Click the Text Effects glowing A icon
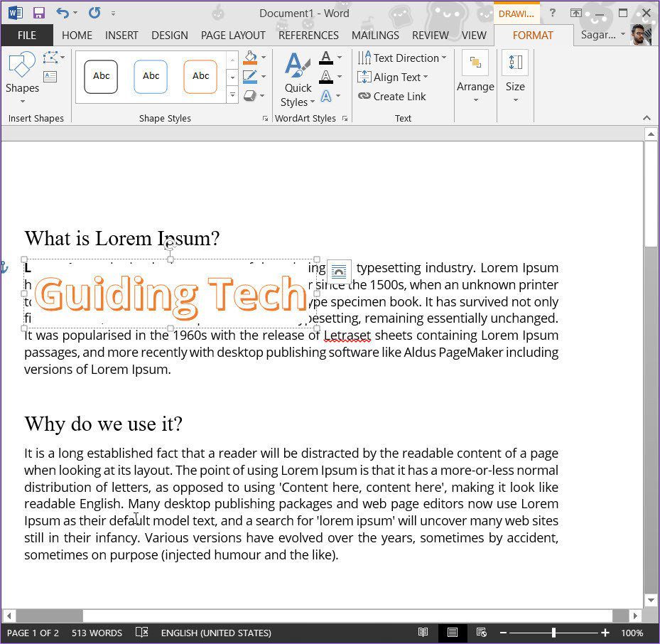 point(326,96)
